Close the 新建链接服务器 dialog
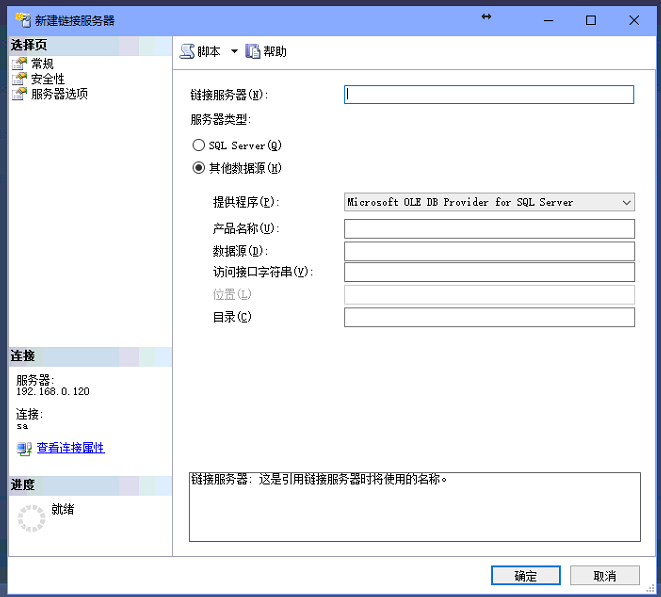The image size is (661, 597). (634, 20)
